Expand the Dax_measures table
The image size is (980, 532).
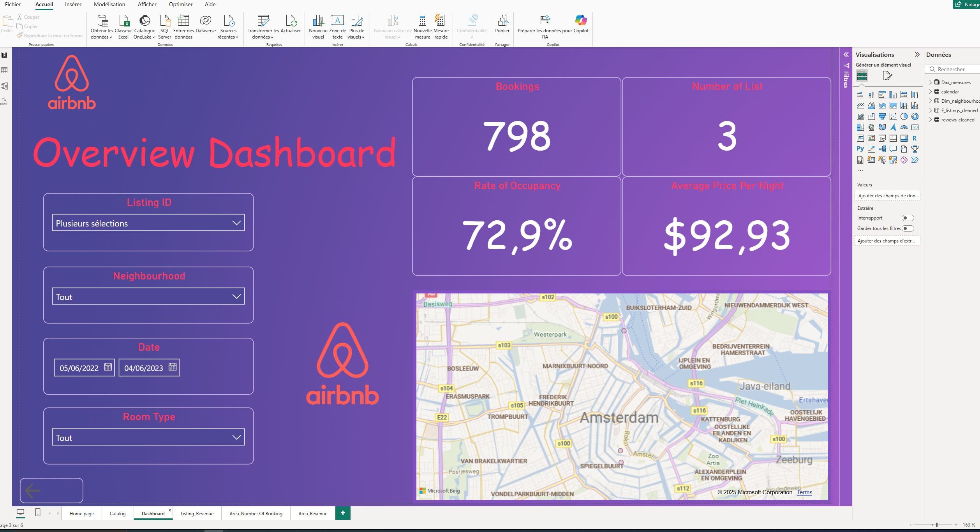coord(931,82)
